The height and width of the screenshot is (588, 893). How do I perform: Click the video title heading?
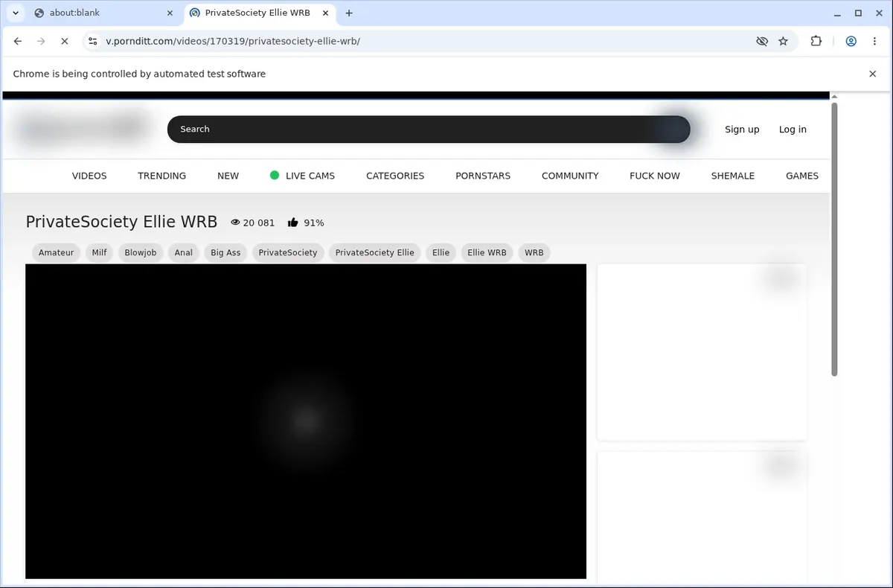point(121,222)
